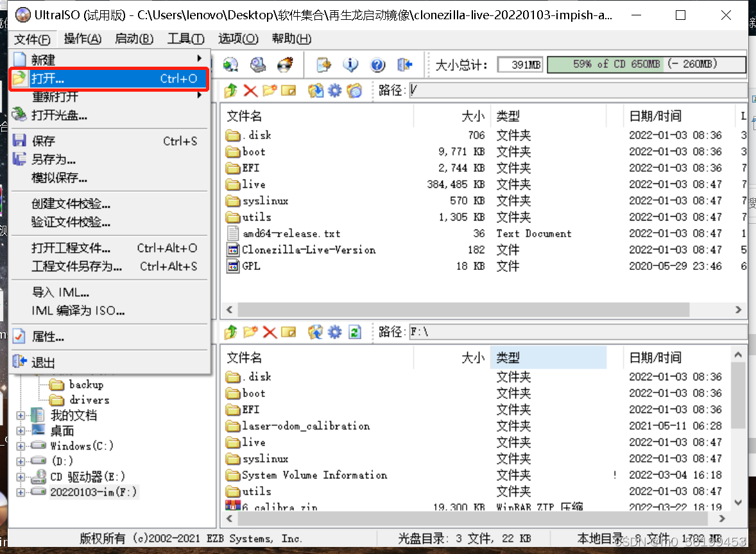Select 模拟保存... menu entry
Screen dimensions: 756x554
point(110,178)
